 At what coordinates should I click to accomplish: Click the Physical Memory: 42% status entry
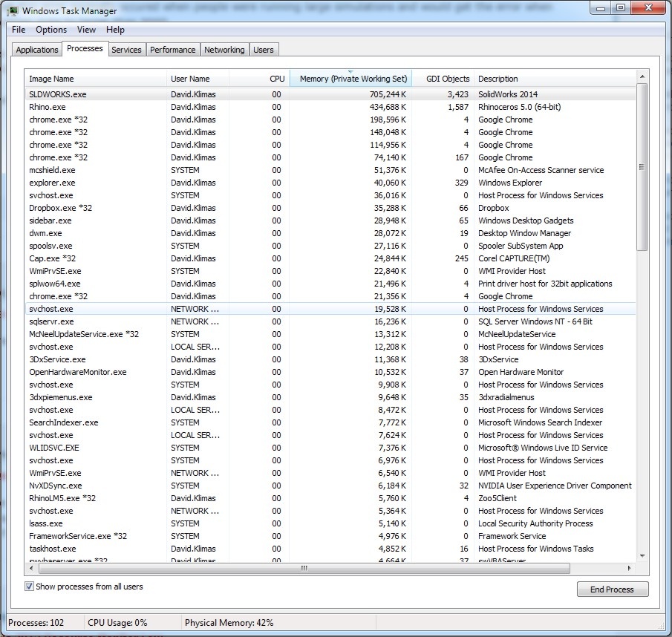(x=229, y=623)
